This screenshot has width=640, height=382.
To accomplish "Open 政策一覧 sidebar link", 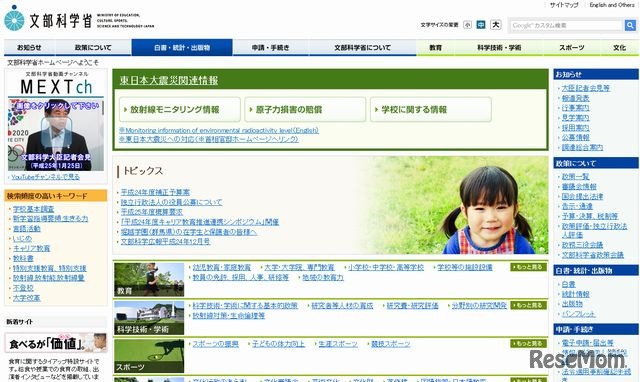I will [576, 176].
